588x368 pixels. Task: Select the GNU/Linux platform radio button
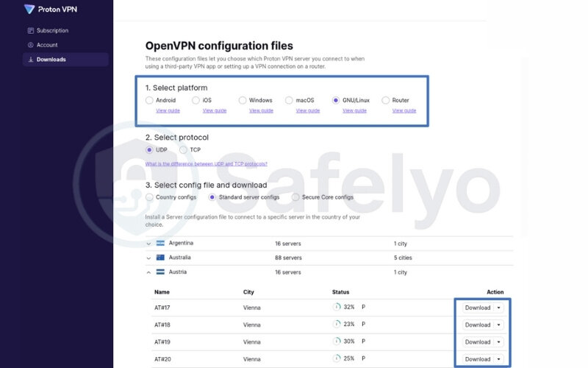[x=336, y=100]
